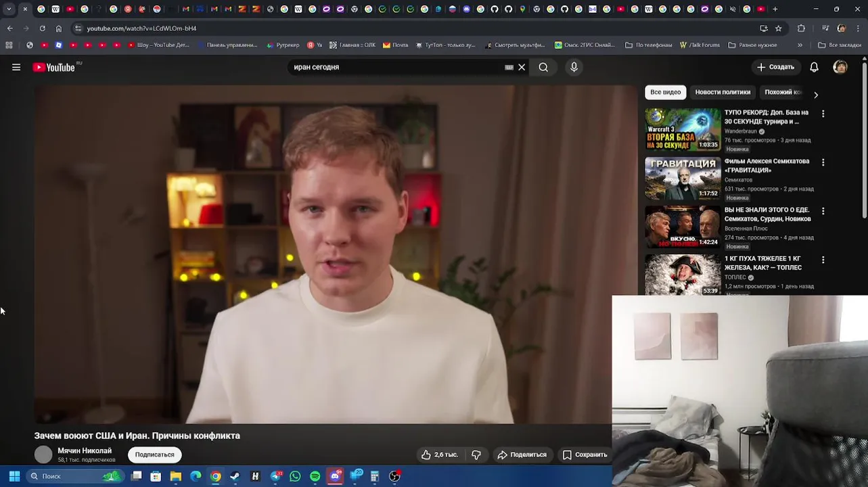
Task: Select the Похожий контент chip
Action: [783, 92]
